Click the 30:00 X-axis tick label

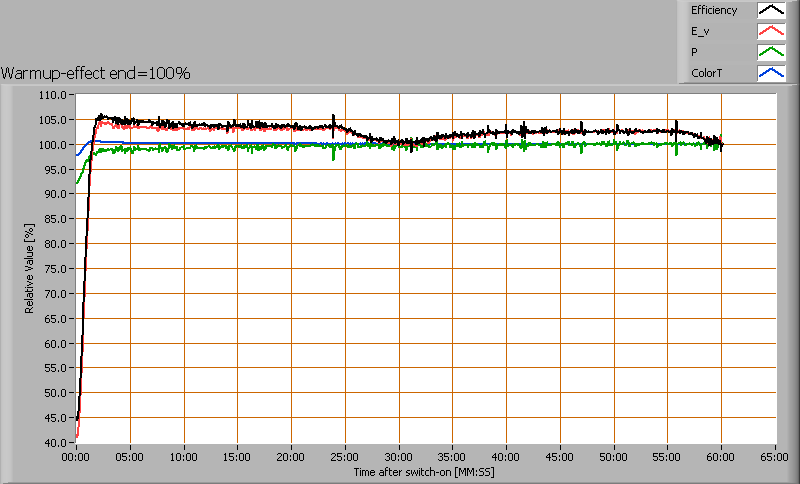399,455
